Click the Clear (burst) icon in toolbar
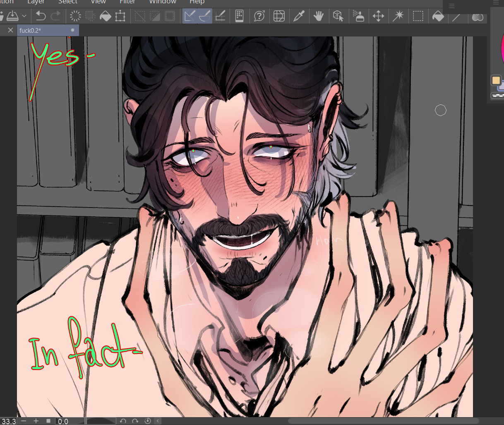Viewport: 504px width, 425px height. pos(75,16)
